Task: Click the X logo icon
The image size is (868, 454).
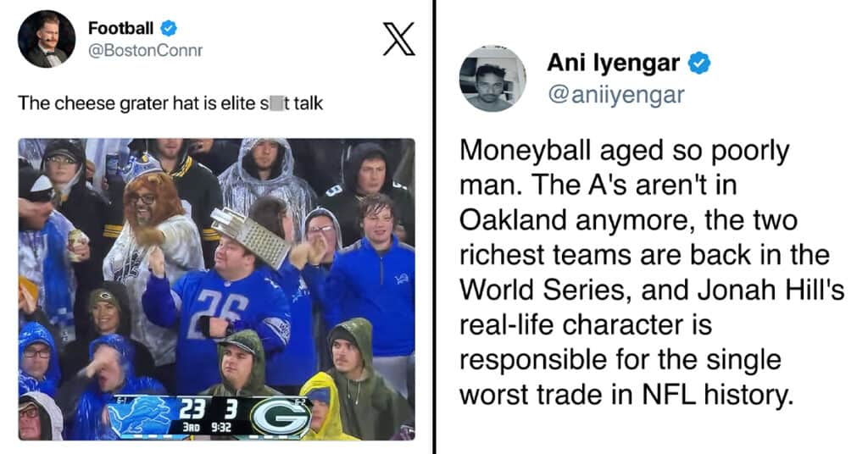Action: point(398,39)
